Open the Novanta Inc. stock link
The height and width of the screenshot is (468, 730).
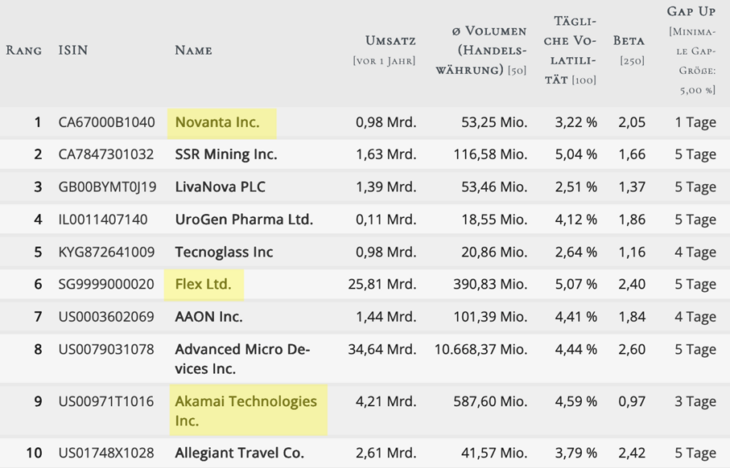coord(217,122)
